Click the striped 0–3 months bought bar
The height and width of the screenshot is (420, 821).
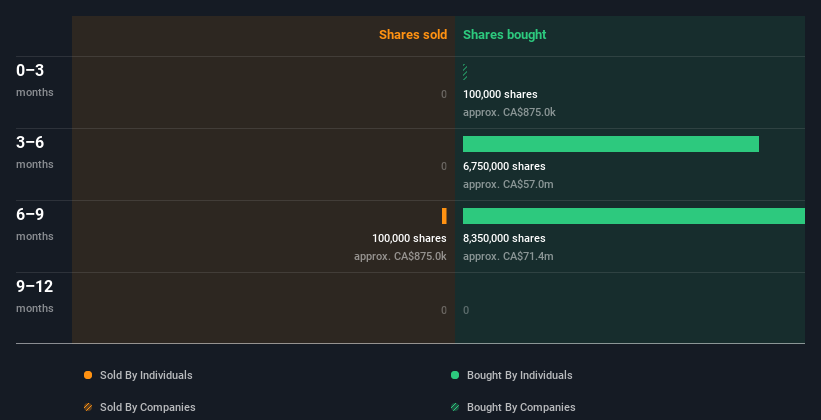[465, 72]
